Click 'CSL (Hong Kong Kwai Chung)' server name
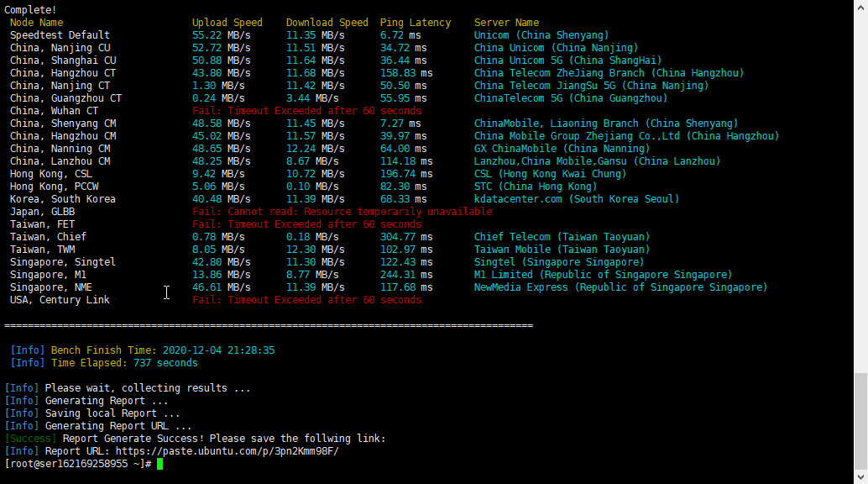The width and height of the screenshot is (868, 484). [x=550, y=174]
